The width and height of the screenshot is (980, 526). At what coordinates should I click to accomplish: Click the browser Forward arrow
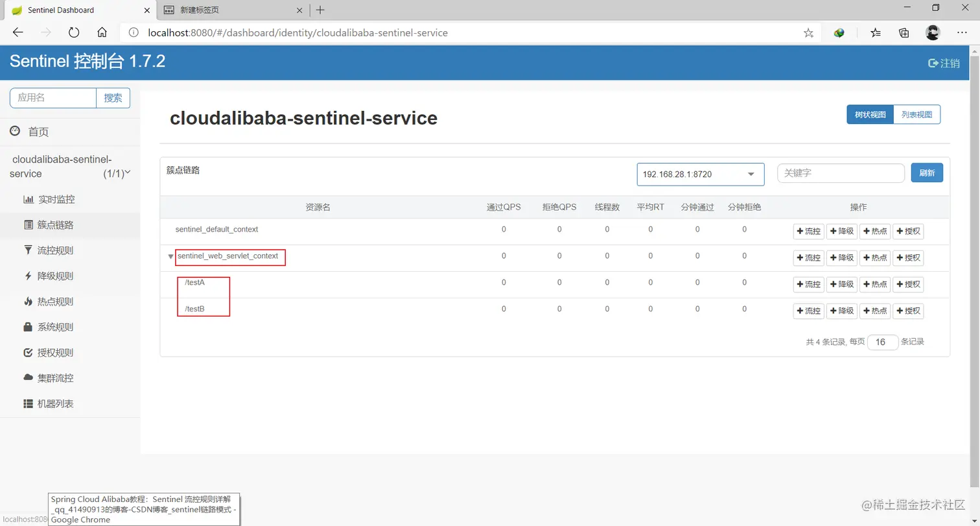click(46, 32)
